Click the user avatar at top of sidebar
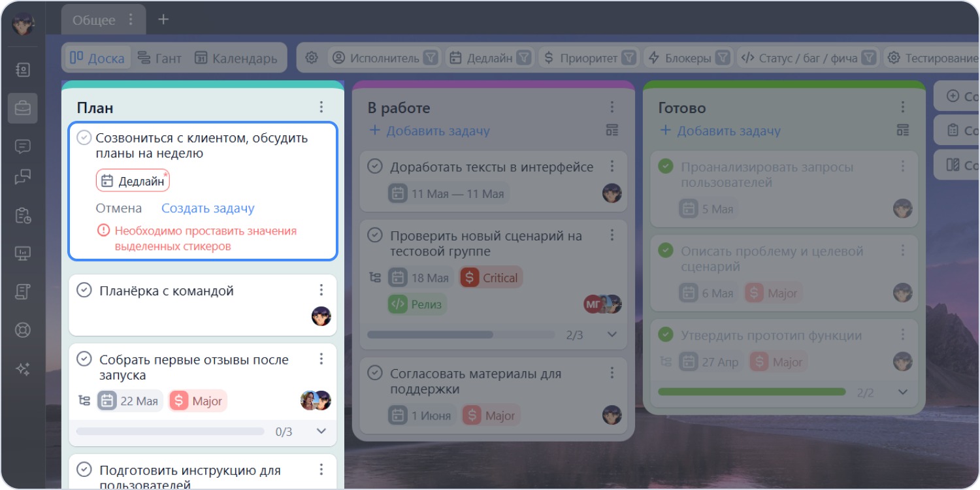This screenshot has width=980, height=490. click(23, 25)
